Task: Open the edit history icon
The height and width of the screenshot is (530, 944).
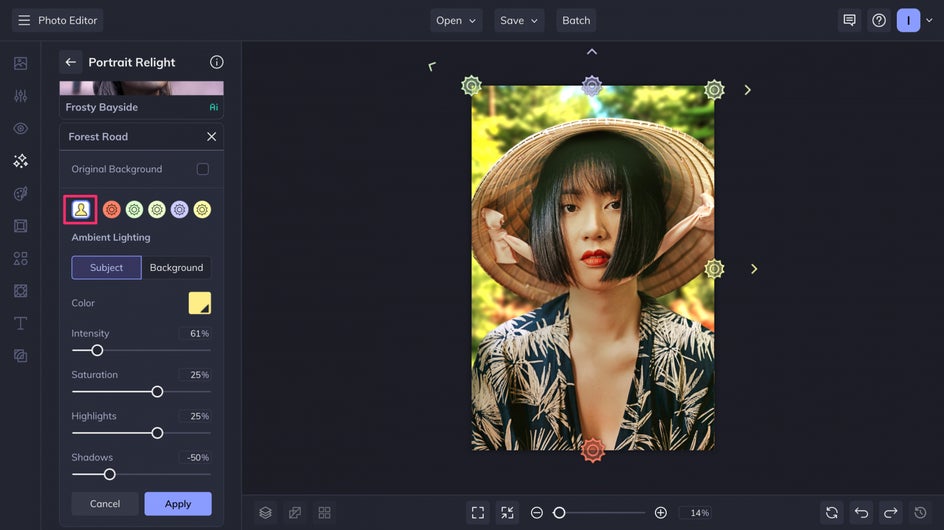Action: click(x=920, y=513)
